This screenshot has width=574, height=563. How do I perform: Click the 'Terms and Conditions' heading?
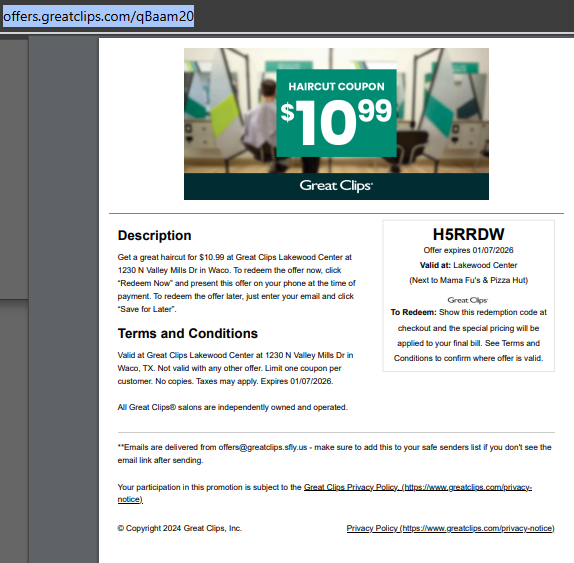188,333
